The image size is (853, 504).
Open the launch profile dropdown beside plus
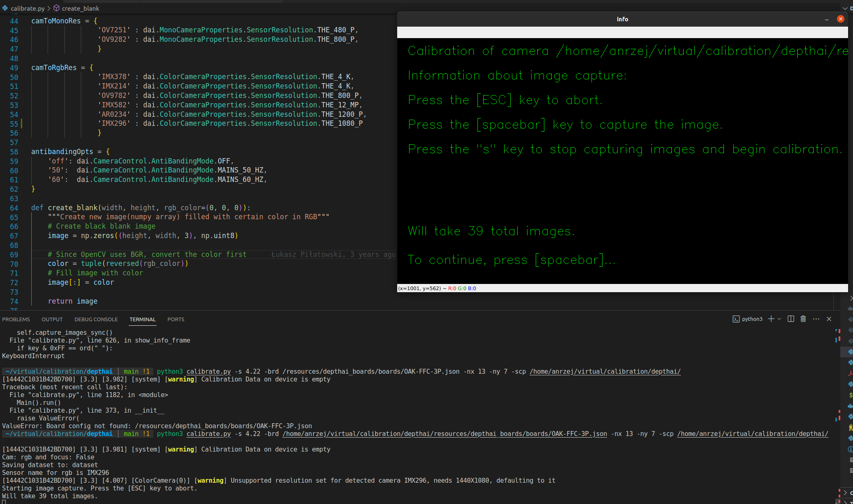(x=779, y=319)
